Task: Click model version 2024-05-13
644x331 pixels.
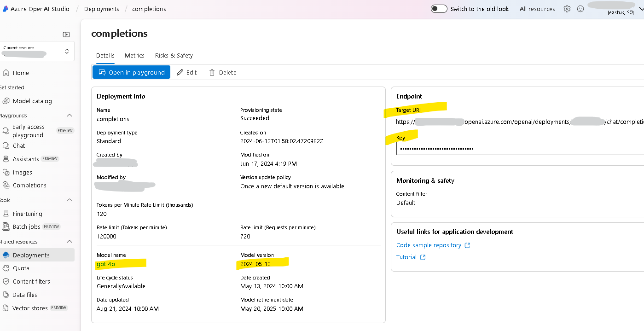Action: (255, 264)
